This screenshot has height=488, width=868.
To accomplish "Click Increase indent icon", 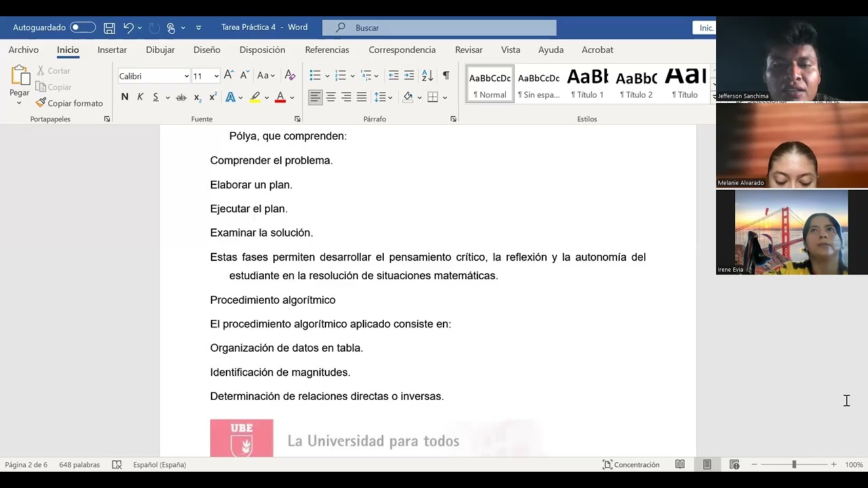I will point(409,75).
